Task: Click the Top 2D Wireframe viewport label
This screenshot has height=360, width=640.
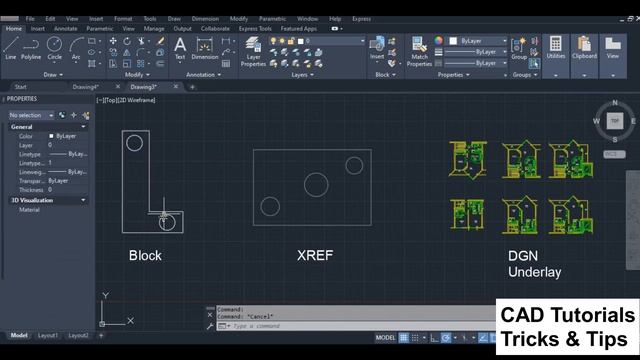Action: tap(126, 100)
